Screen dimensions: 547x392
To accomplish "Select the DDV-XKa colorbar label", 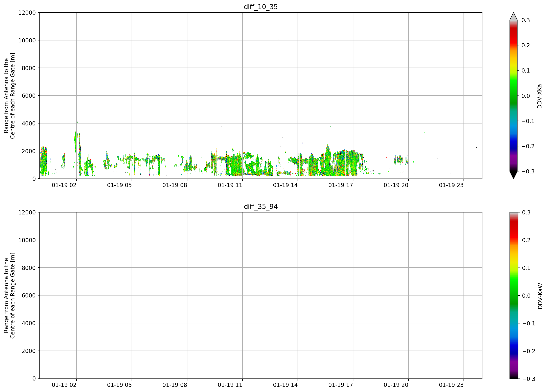I will click(539, 96).
